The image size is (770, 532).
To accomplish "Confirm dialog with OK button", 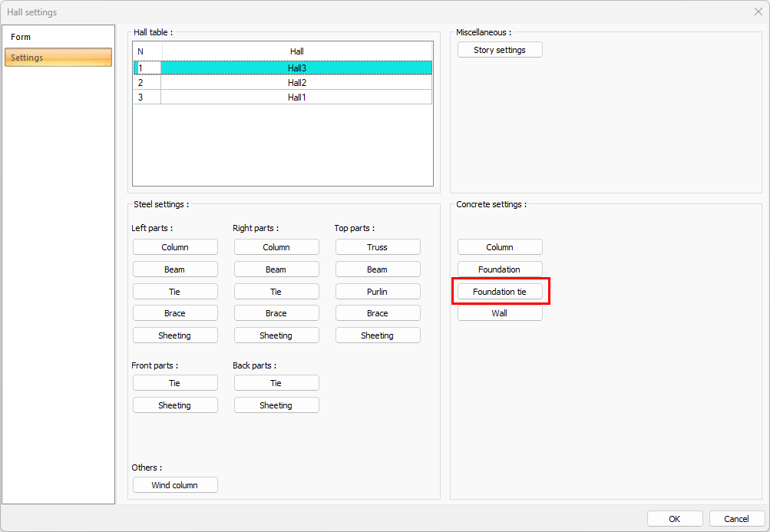I will click(x=675, y=519).
